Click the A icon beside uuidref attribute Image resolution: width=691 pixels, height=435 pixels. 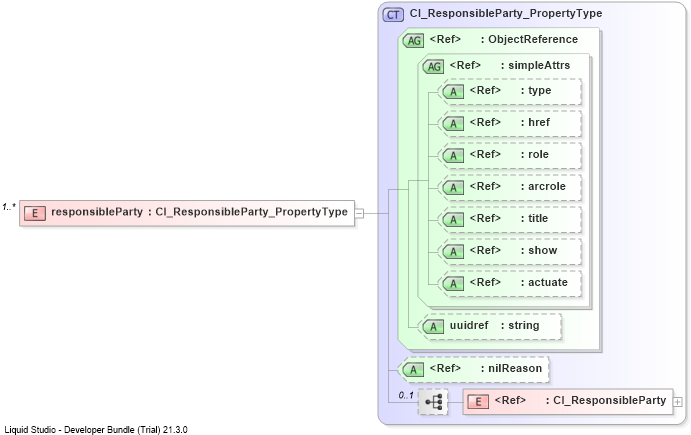[x=433, y=327]
